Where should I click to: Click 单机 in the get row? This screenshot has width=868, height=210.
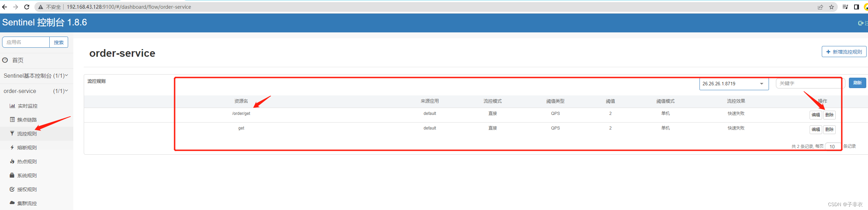pos(665,128)
